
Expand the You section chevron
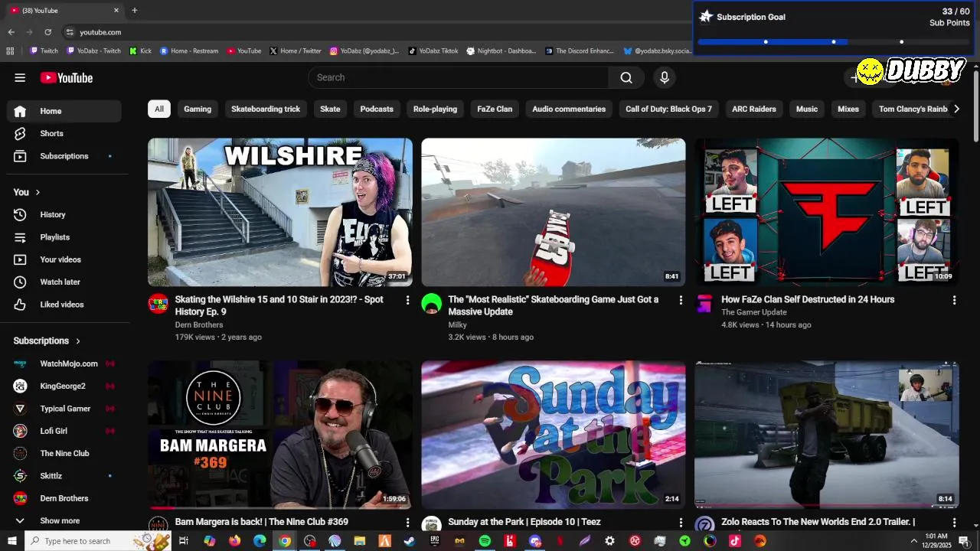(38, 192)
